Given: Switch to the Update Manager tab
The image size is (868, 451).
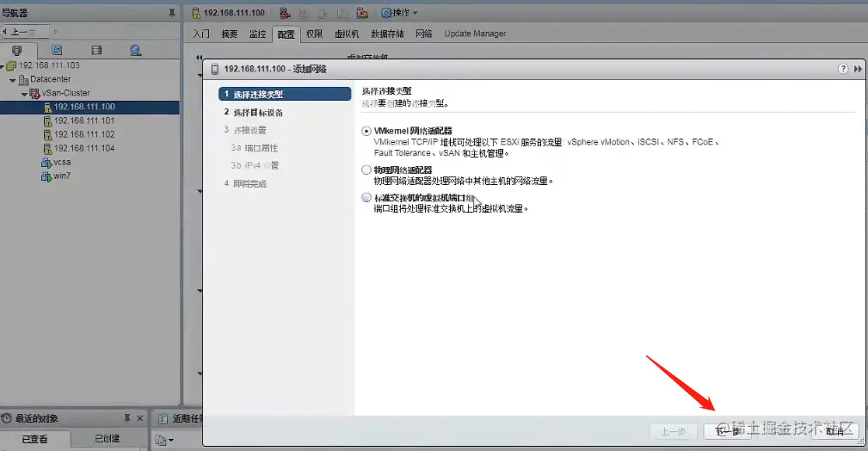Looking at the screenshot, I should 475,34.
